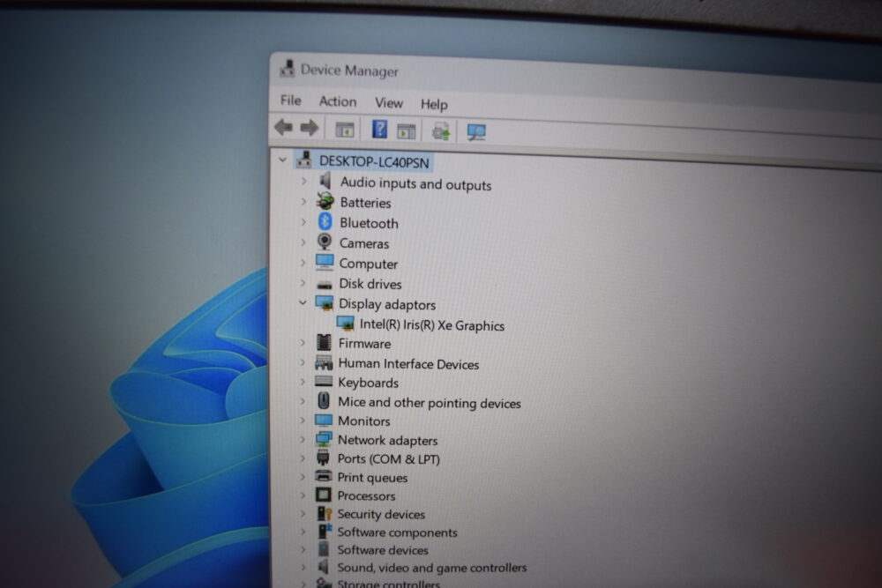Click the Monitors category icon

(x=324, y=420)
